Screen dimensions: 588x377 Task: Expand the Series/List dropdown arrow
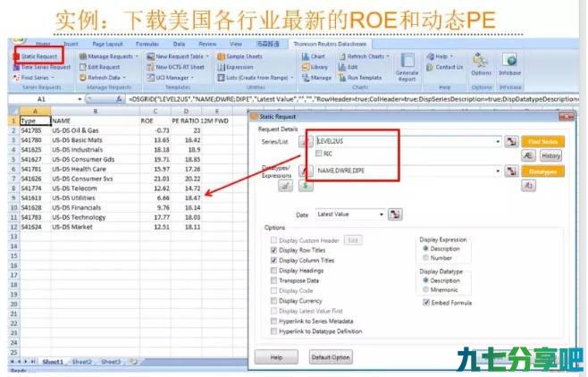[x=498, y=142]
